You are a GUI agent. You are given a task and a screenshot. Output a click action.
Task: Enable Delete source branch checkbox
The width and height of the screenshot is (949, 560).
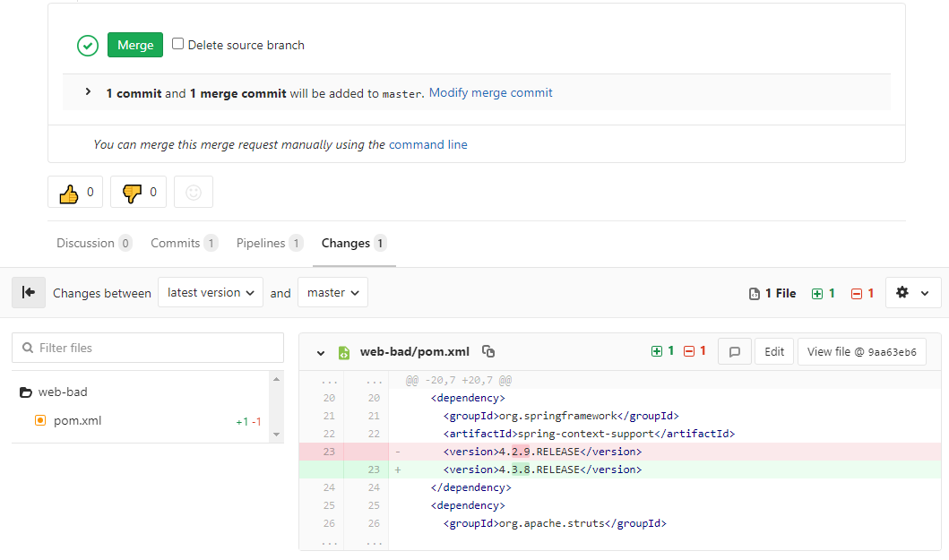click(178, 44)
